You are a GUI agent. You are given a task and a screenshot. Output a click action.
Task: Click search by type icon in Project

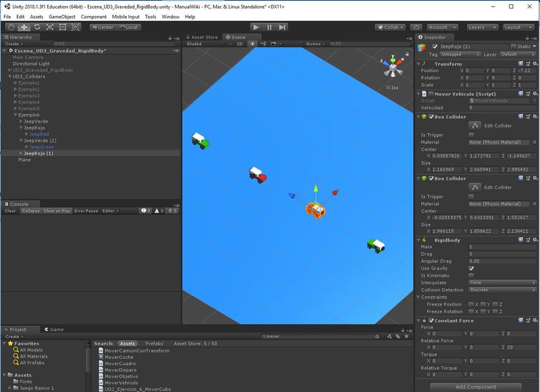click(x=389, y=336)
